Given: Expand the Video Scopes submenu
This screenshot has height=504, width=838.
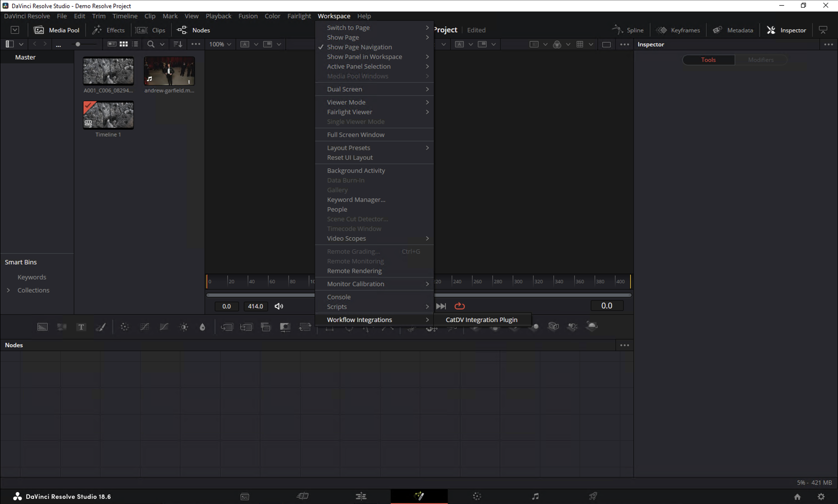Looking at the screenshot, I should (x=374, y=238).
